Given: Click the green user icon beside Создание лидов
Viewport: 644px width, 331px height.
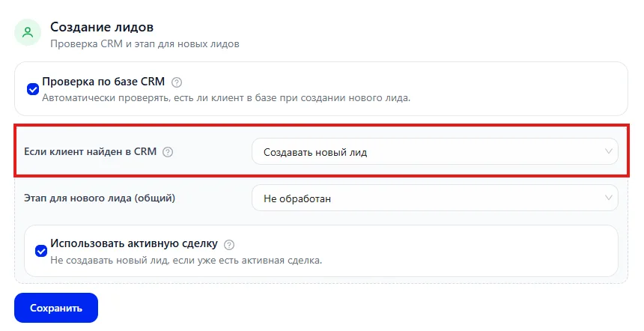Looking at the screenshot, I should [28, 32].
